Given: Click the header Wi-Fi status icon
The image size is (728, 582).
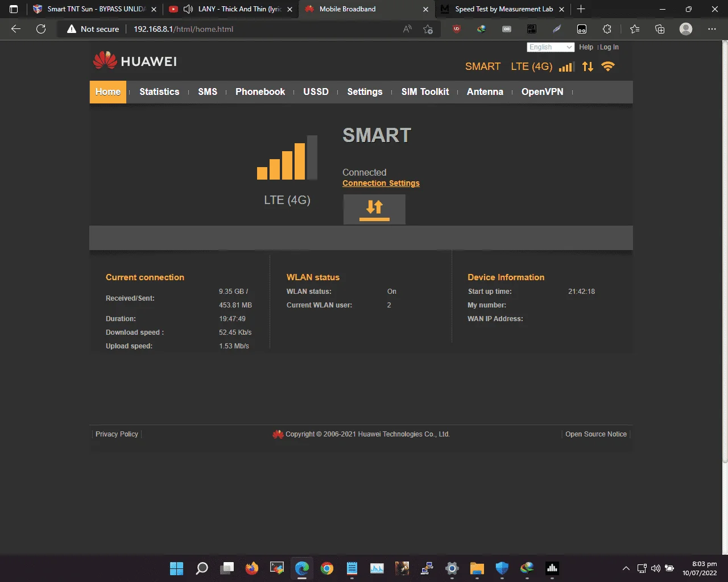Looking at the screenshot, I should pyautogui.click(x=608, y=66).
